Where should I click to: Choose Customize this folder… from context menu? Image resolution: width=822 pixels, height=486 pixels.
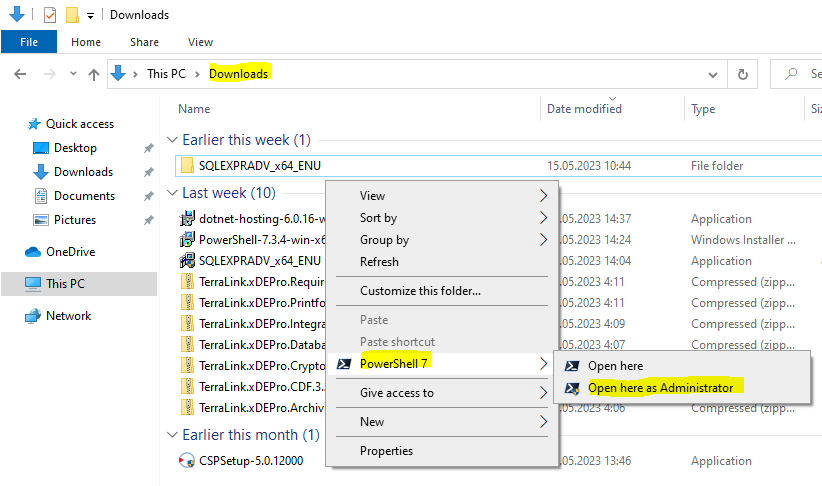[442, 290]
